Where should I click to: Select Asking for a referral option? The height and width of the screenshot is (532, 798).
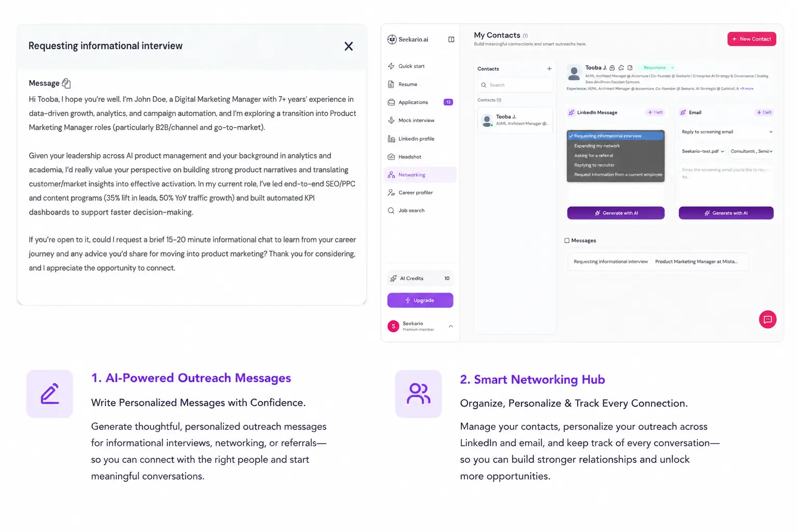click(x=616, y=155)
